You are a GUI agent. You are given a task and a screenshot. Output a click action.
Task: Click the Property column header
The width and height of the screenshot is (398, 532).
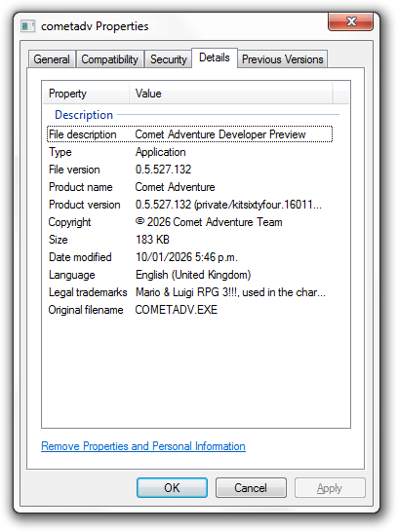tap(86, 94)
